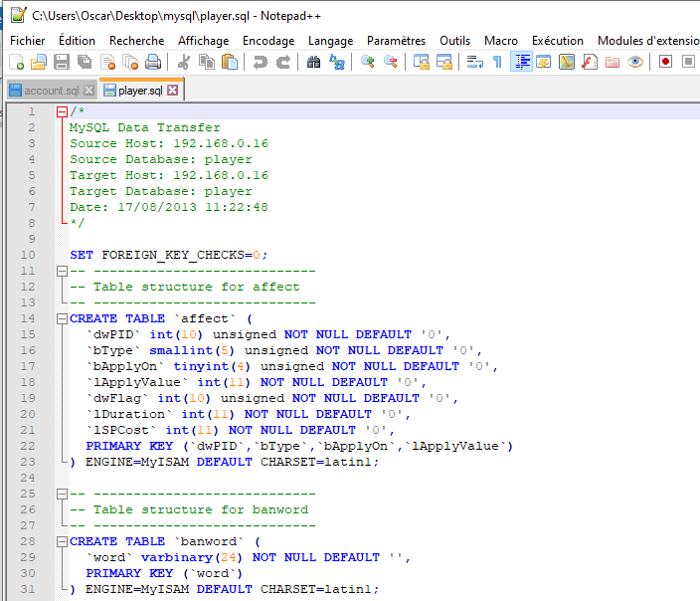Screen dimensions: 700x601
Task: Start macro recording with red dot
Action: coord(665,62)
